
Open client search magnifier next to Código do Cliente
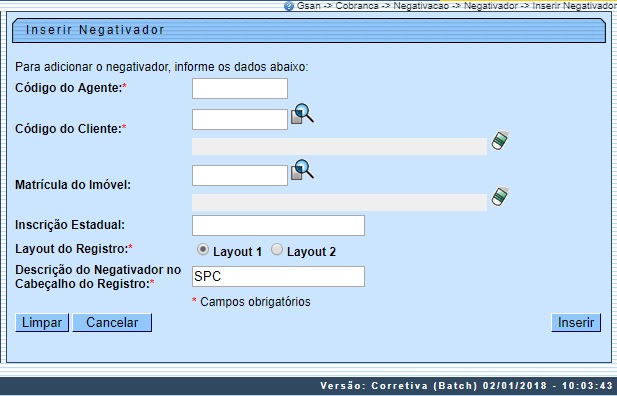click(x=302, y=114)
